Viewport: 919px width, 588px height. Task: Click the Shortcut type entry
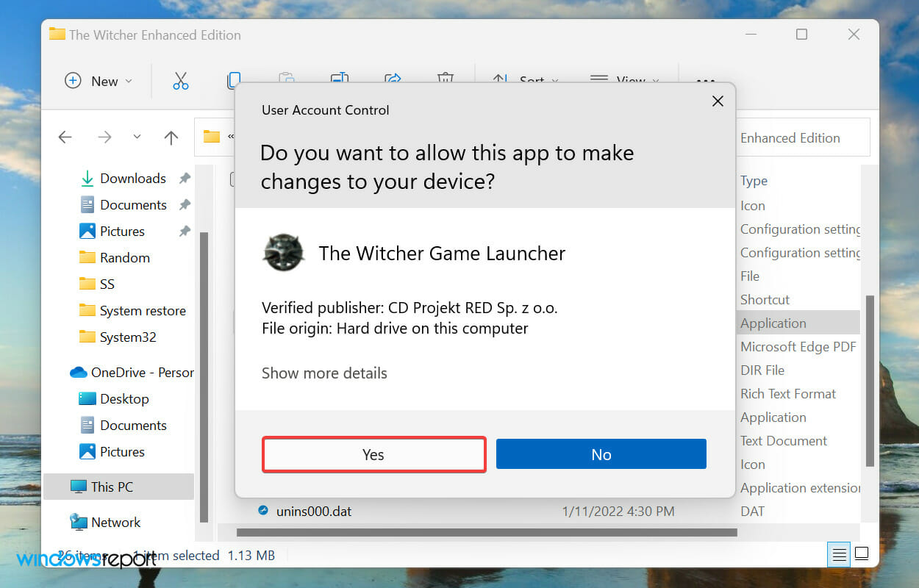(x=765, y=300)
